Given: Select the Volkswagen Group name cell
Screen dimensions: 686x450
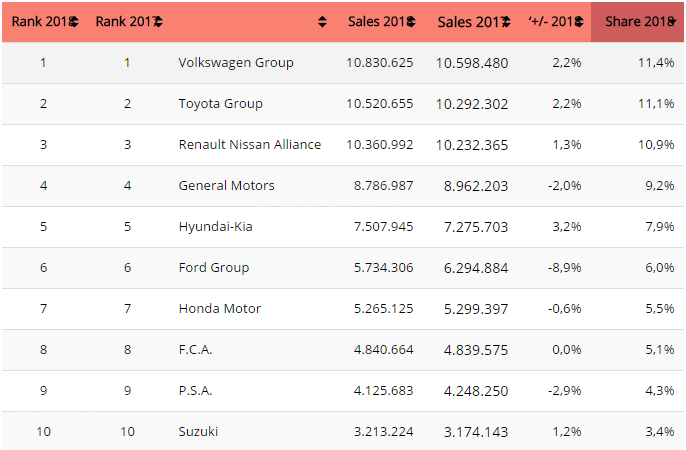Looking at the screenshot, I should (236, 63).
